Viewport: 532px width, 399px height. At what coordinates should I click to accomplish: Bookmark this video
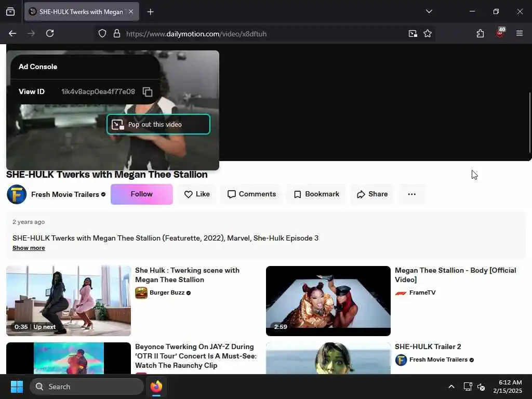(316, 194)
